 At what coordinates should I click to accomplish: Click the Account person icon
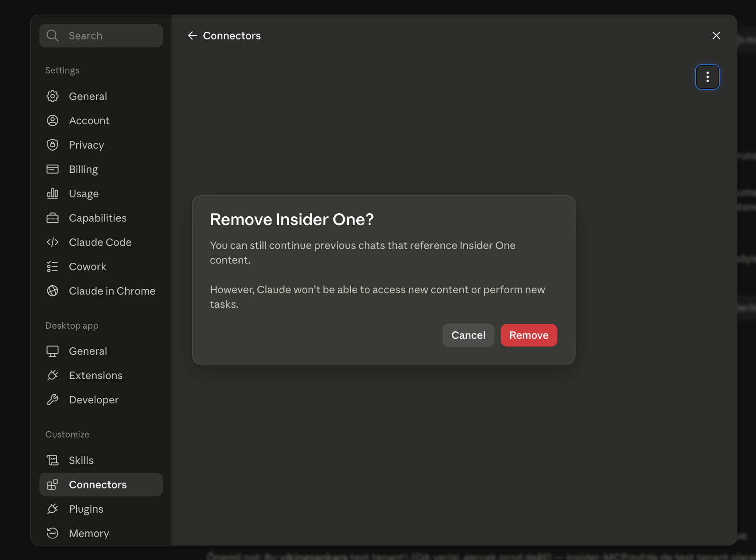(53, 120)
